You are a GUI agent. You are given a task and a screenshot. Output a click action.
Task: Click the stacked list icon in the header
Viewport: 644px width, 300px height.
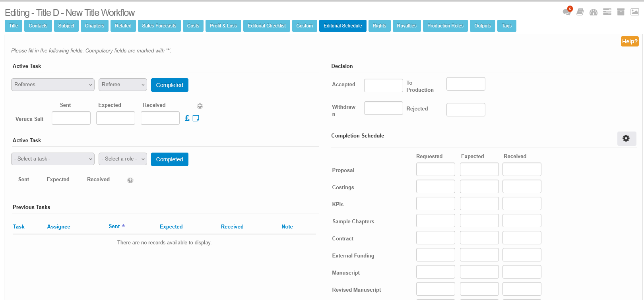(x=607, y=12)
